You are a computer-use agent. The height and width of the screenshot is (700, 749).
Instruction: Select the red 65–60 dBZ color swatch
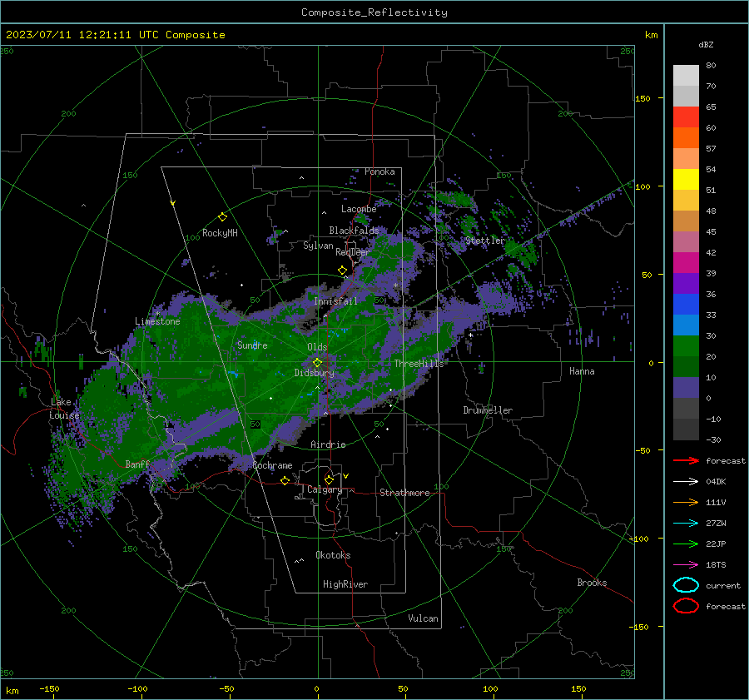[x=686, y=117]
